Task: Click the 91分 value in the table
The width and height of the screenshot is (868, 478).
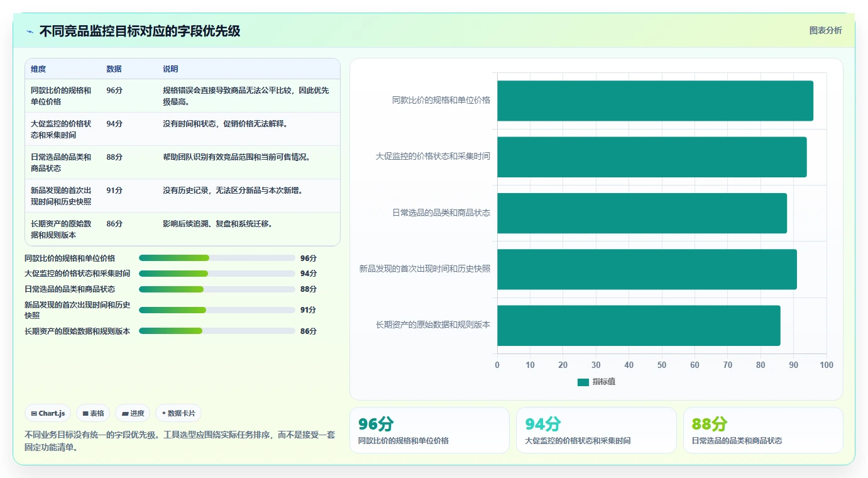Action: tap(114, 190)
